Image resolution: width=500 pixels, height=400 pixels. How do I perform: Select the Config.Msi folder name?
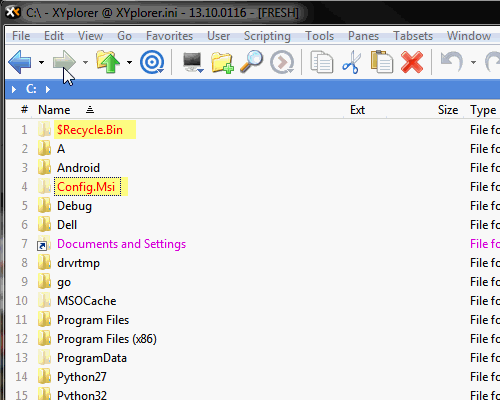(x=86, y=187)
